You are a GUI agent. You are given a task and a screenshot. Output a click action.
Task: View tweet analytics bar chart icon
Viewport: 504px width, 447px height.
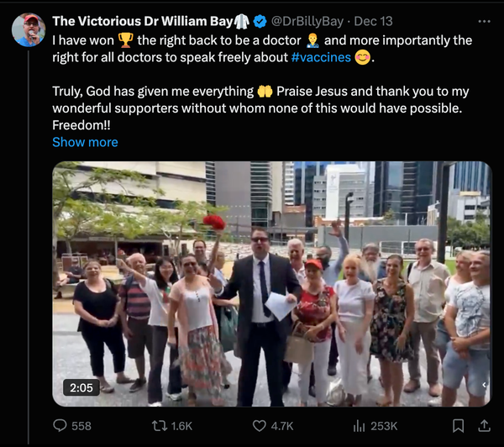[x=360, y=426]
